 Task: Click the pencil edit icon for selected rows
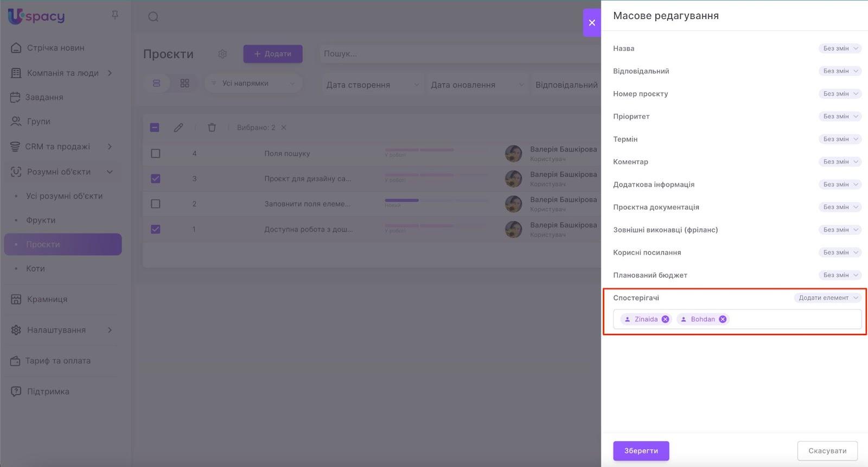coord(178,128)
